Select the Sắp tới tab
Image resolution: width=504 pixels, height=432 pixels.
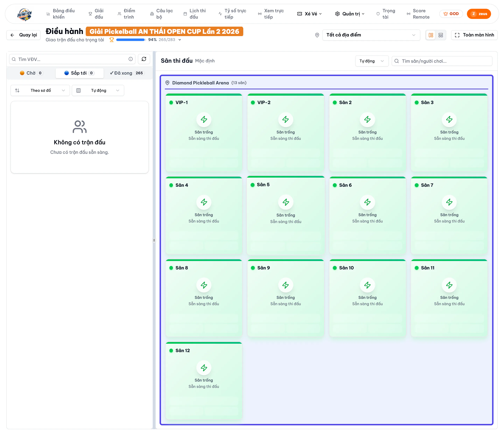pos(80,73)
